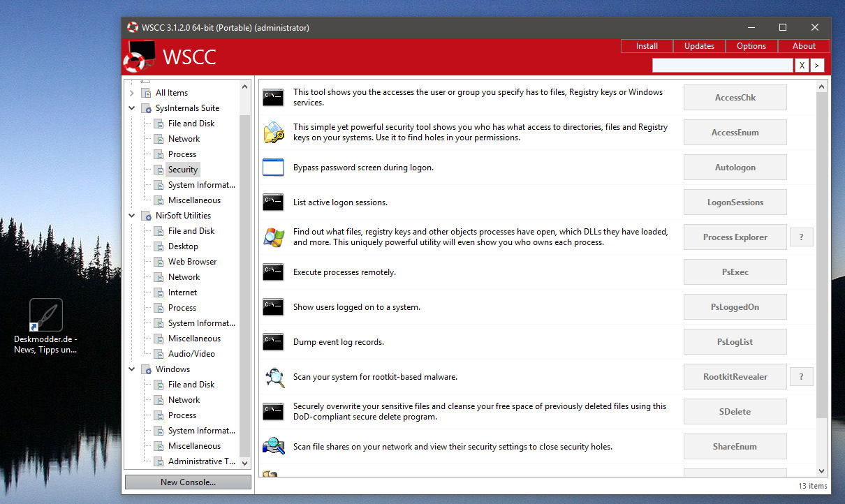Click the tree panel scroll down arrow
845x504 pixels.
(x=244, y=463)
